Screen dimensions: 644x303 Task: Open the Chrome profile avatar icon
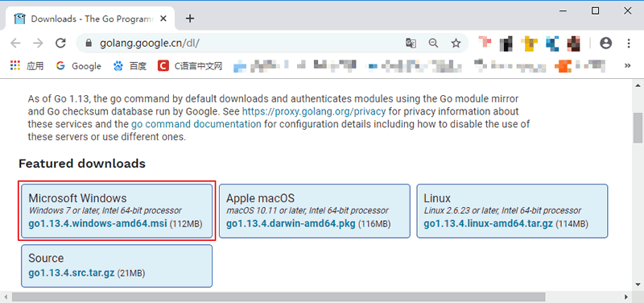tap(606, 44)
